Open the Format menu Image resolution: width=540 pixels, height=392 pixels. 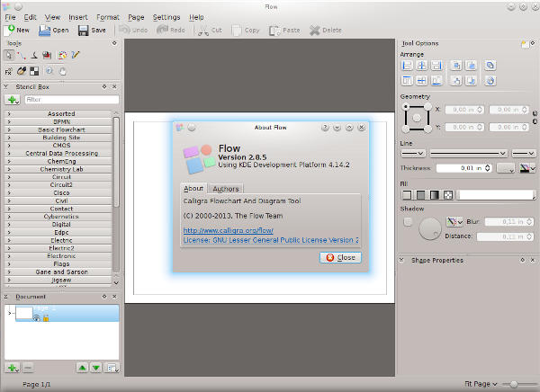click(108, 17)
